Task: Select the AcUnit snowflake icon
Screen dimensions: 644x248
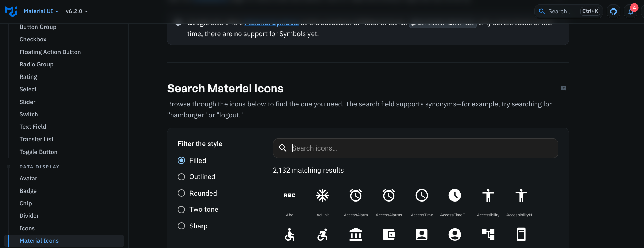Action: point(322,195)
